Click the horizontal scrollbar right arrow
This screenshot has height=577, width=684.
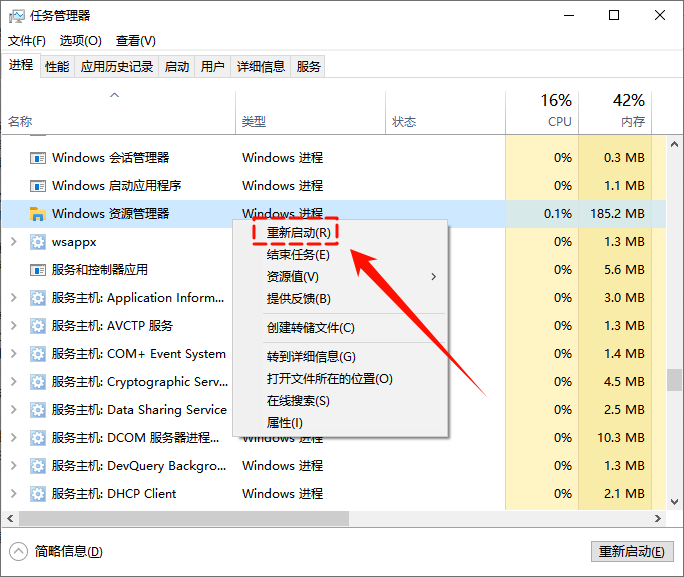[x=658, y=519]
